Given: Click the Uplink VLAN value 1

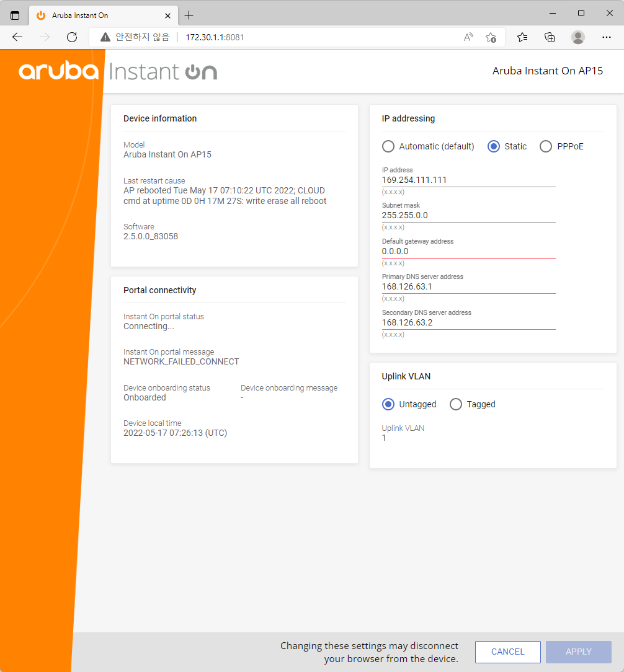Looking at the screenshot, I should click(385, 438).
